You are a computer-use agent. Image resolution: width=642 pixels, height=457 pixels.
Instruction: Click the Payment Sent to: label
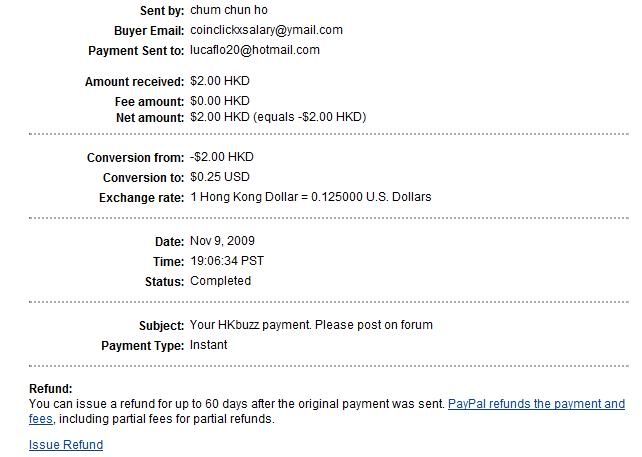pos(136,50)
